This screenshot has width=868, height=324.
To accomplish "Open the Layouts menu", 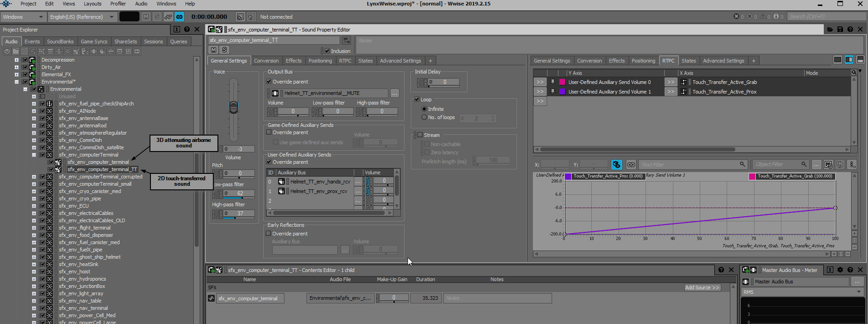I will [x=93, y=4].
